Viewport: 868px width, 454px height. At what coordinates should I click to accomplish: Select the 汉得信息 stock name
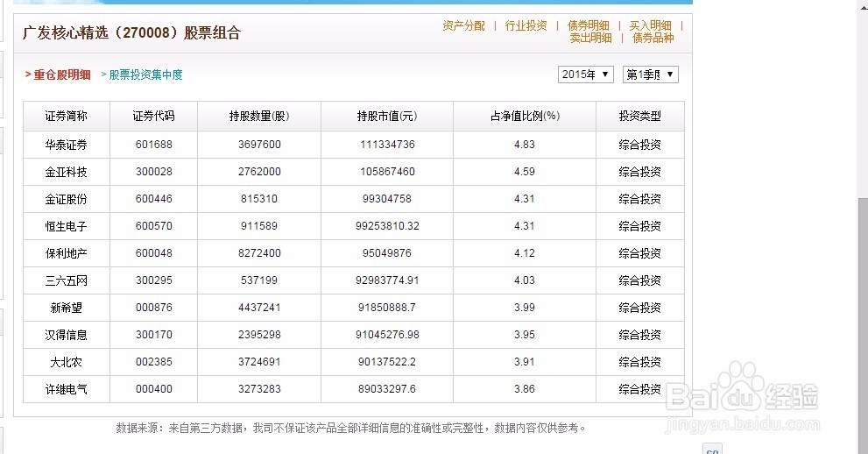tap(67, 335)
